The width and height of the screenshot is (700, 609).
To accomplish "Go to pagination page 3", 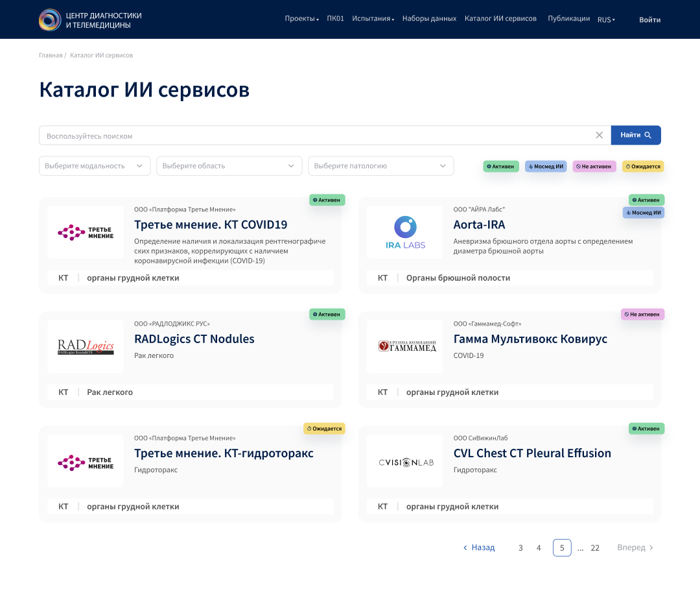I will 520,548.
